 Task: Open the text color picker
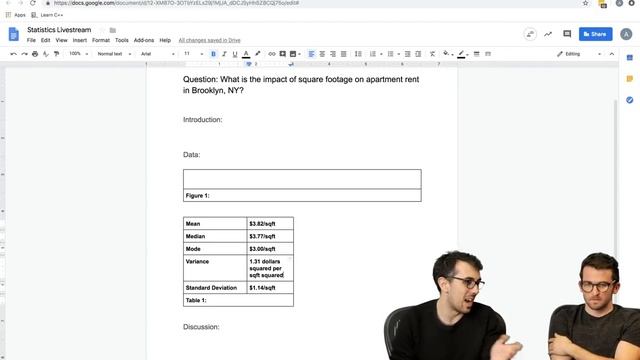tap(246, 54)
